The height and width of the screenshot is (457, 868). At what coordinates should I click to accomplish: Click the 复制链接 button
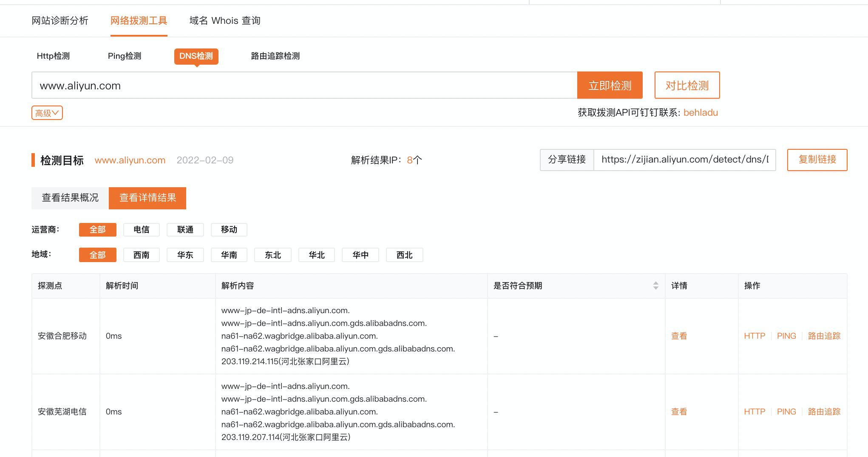817,160
